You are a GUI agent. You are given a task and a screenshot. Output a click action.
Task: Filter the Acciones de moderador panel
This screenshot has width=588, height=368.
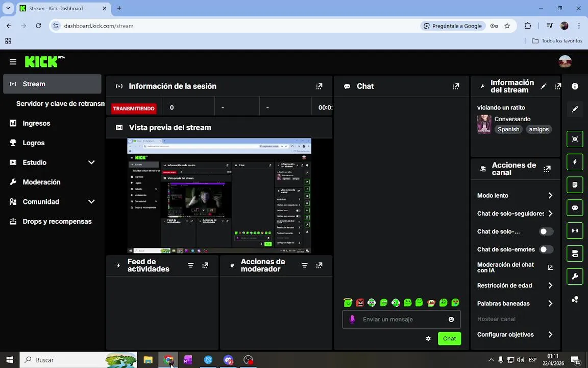[305, 265]
